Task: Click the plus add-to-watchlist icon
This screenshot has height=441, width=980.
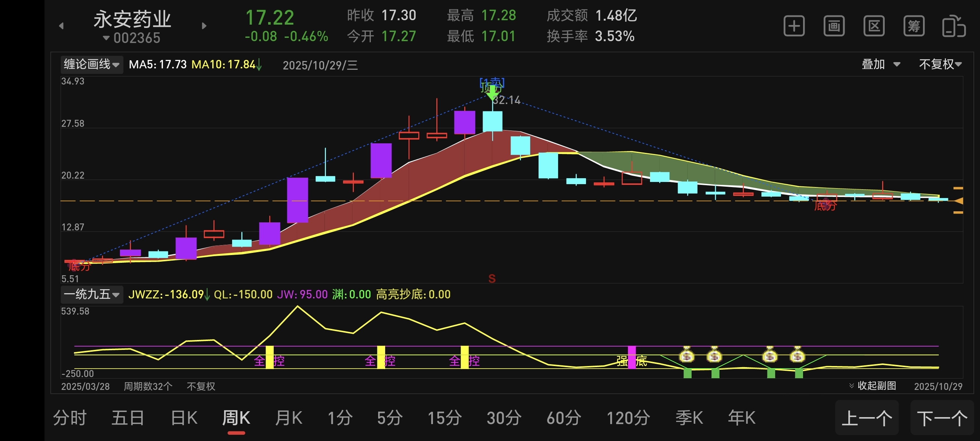Action: (x=794, y=26)
